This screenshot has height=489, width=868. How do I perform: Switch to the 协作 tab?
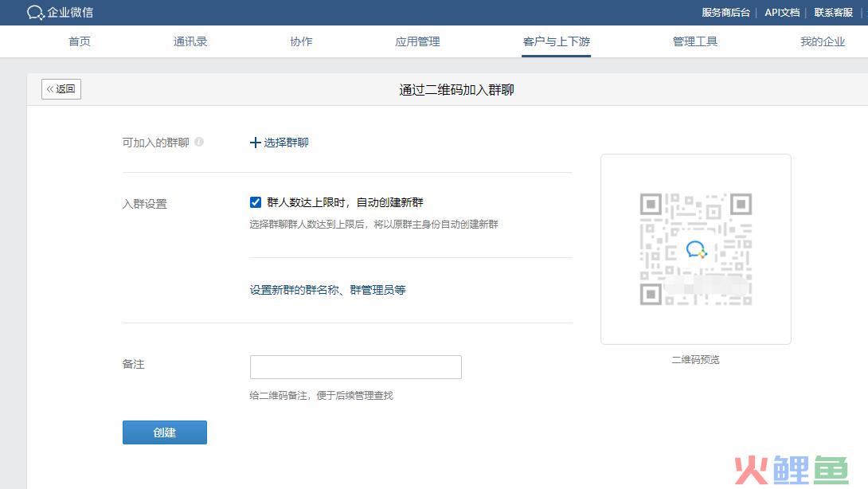(x=301, y=41)
